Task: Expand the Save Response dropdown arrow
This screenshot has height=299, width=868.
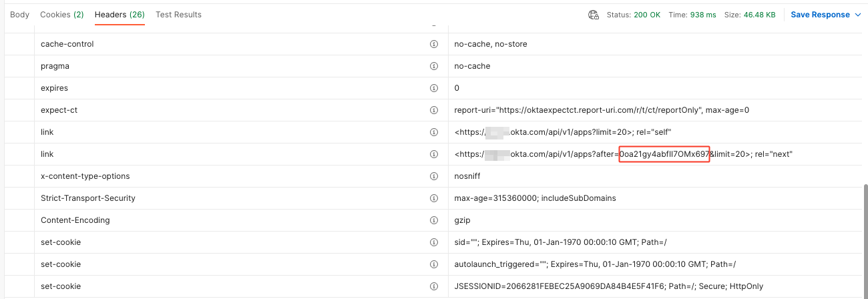Action: [x=858, y=15]
